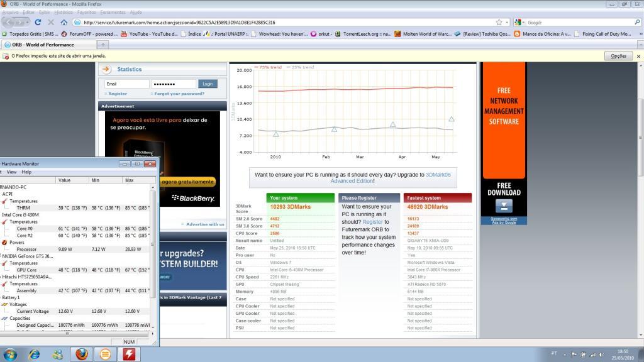
Task: Select Intel Core i5 430M tree node
Action: click(20, 215)
